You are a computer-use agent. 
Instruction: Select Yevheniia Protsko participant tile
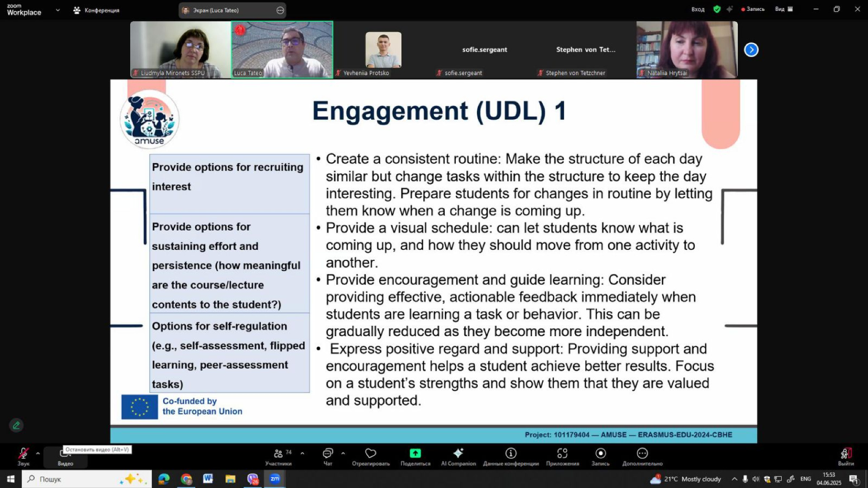click(383, 50)
